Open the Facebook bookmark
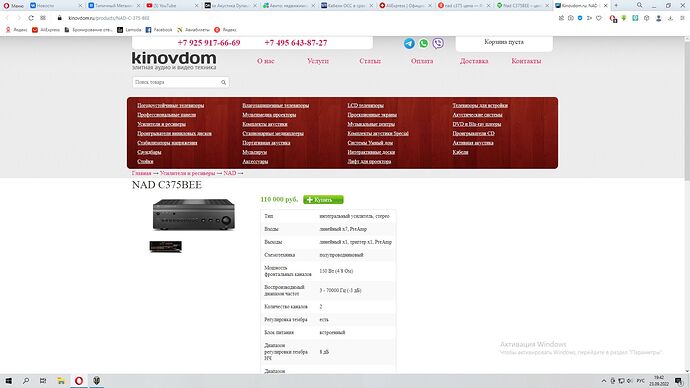 click(x=159, y=30)
